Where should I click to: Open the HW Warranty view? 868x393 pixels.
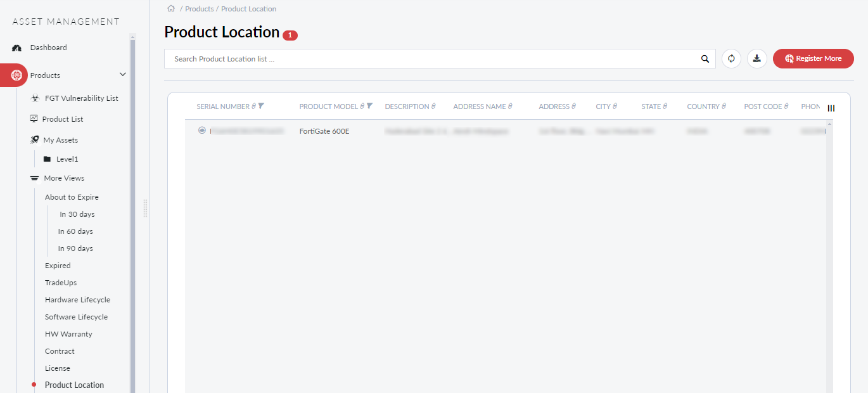(68, 334)
